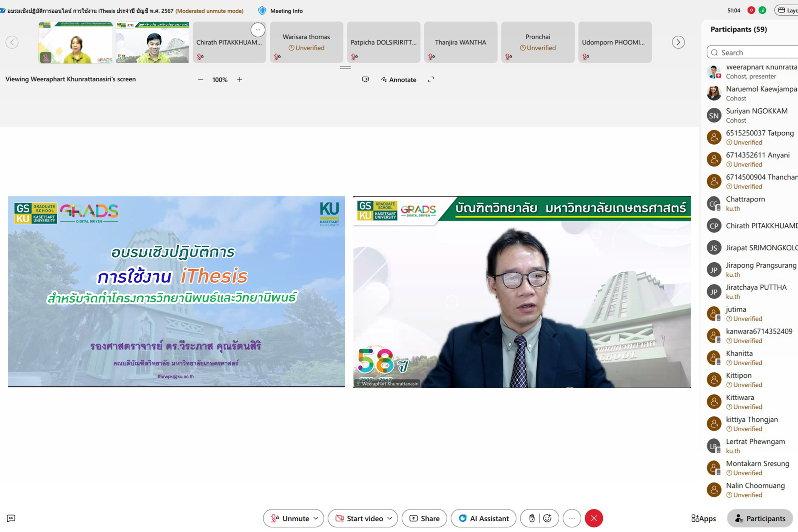Select Patpicha DOLSIRIRITT participant tile
Screen dimensions: 798x532
[383, 43]
